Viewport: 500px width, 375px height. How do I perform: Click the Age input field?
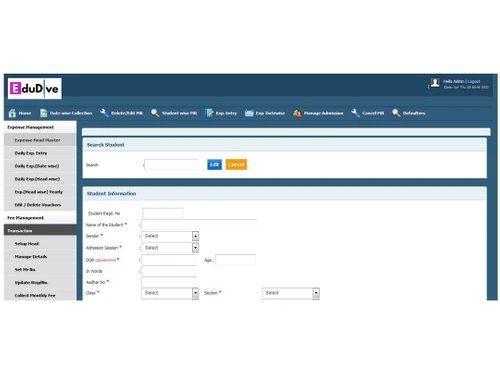(236, 260)
